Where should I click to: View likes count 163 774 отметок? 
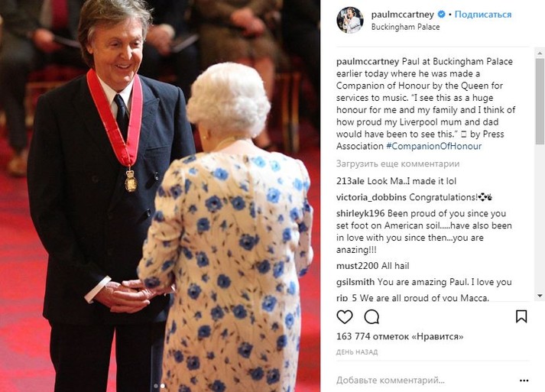[x=400, y=336]
